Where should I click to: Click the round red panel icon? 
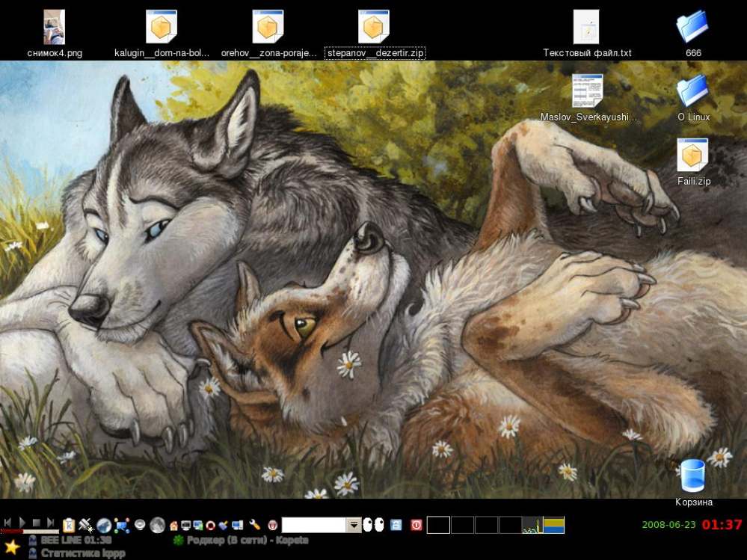click(x=272, y=526)
